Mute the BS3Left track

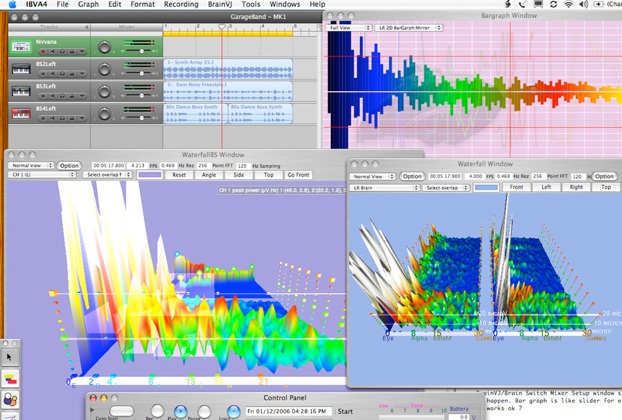(52, 96)
